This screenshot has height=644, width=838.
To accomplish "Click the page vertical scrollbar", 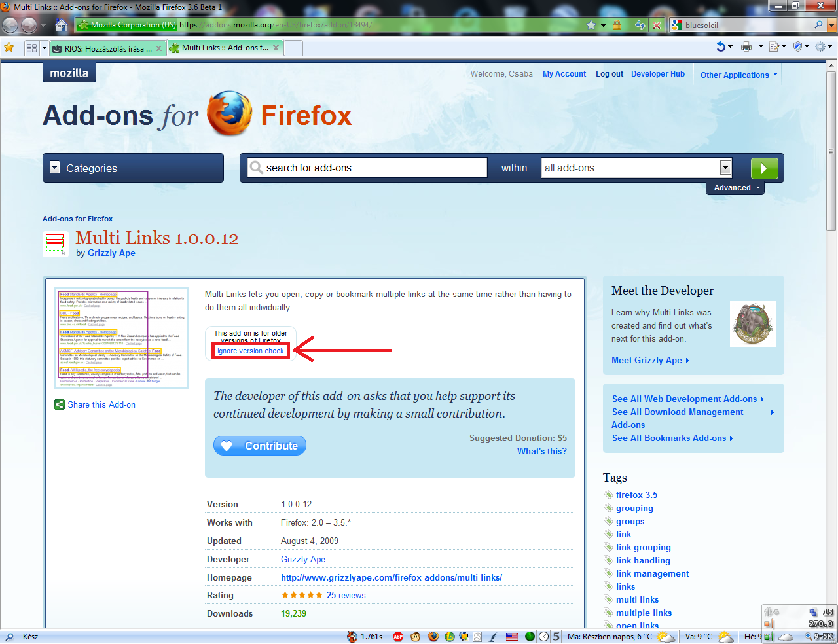I will pos(831,344).
